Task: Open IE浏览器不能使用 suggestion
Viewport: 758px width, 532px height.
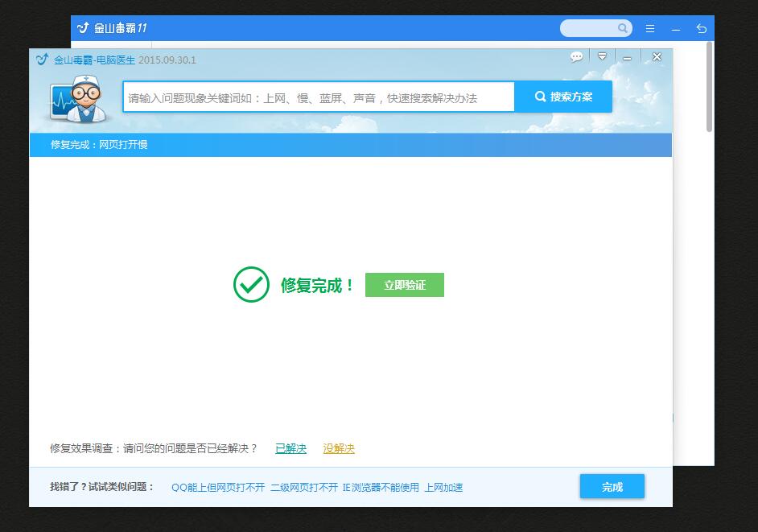Action: [381, 488]
